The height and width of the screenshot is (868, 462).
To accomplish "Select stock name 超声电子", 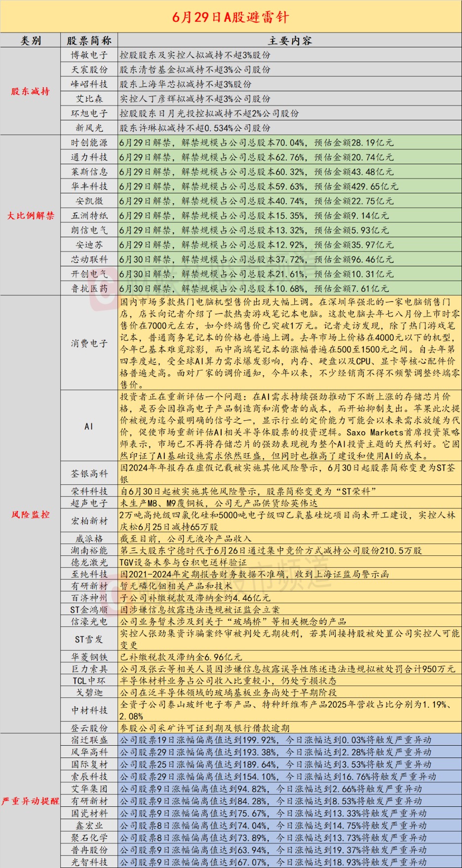I will 89,503.
